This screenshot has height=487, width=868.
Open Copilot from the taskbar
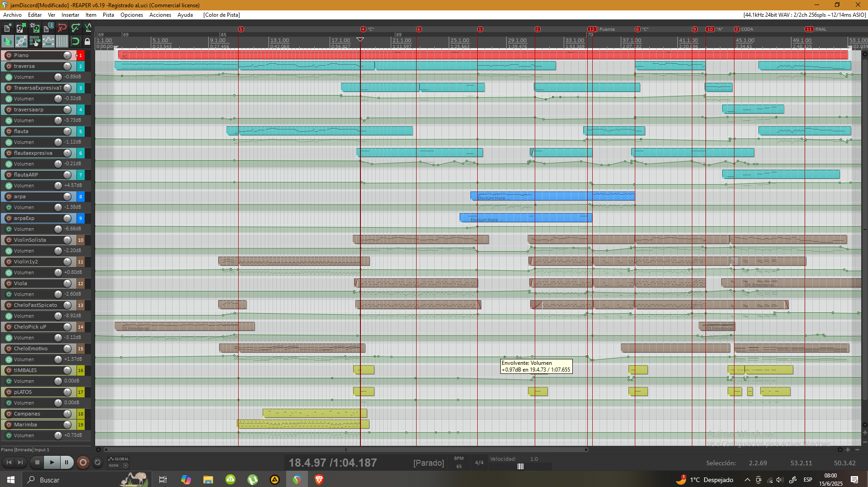[x=186, y=480]
